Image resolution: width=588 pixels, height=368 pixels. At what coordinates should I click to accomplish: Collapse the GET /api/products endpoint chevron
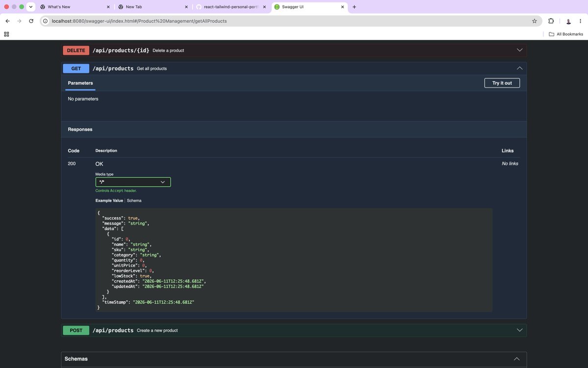(519, 68)
